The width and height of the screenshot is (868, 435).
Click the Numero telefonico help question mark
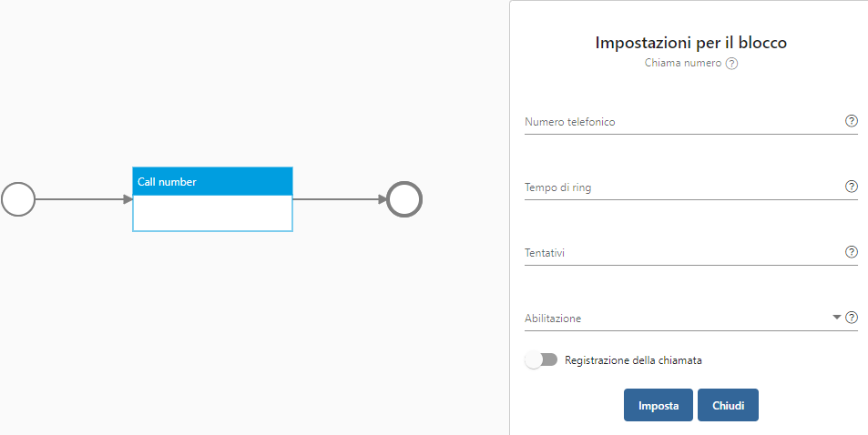(852, 121)
